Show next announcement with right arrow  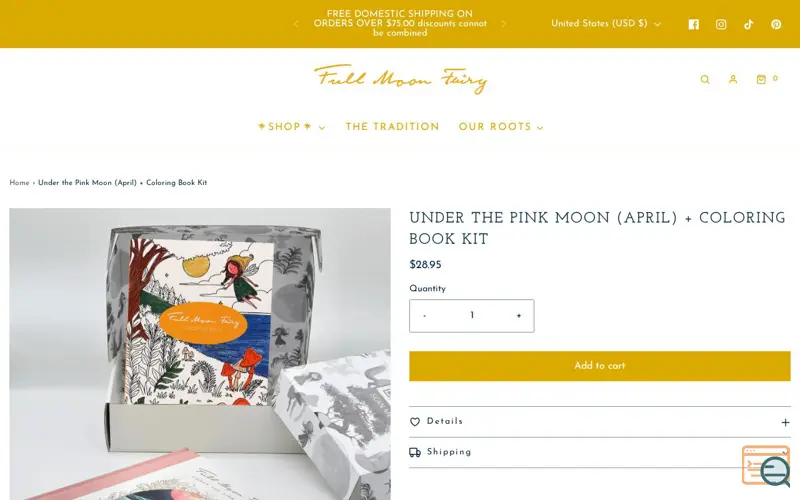tap(504, 23)
